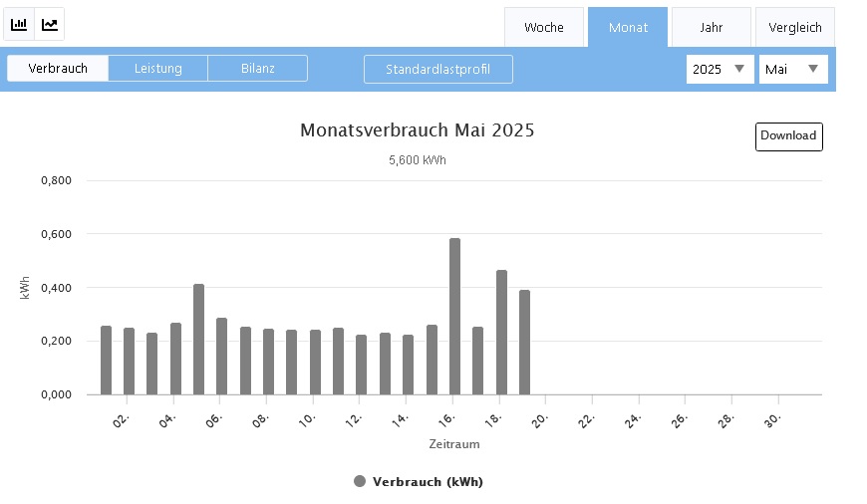Select the Monat tab
Image resolution: width=867 pixels, height=504 pixels.
(x=628, y=27)
